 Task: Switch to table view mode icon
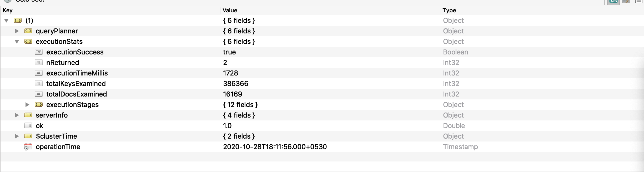(626, 1)
